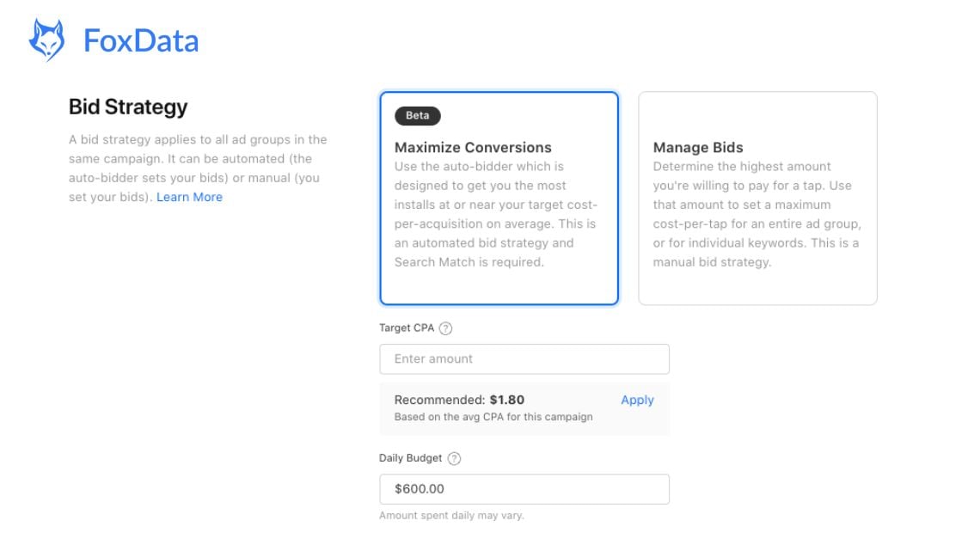
Task: Click the FoxData wordmark text
Action: 140,40
